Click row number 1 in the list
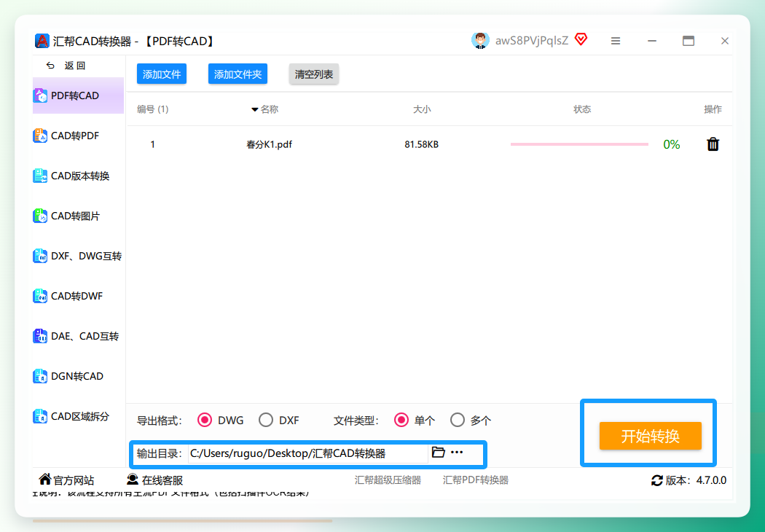The image size is (765, 532). pos(153,144)
